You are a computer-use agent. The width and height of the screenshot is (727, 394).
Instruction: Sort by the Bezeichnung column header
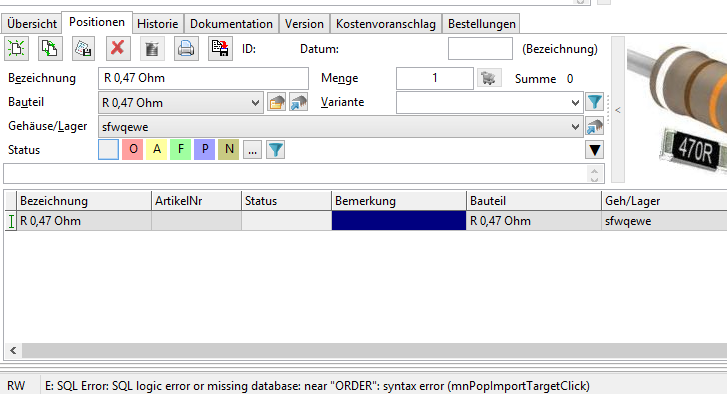pyautogui.click(x=84, y=201)
